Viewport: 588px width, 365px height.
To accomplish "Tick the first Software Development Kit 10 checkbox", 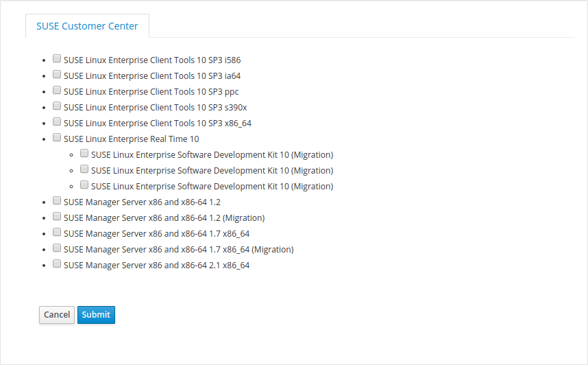I will (x=84, y=153).
